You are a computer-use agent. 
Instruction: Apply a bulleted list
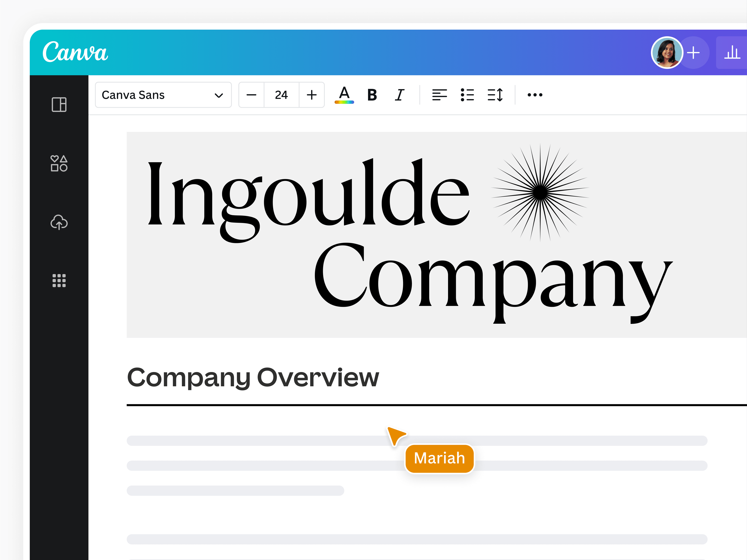pos(467,95)
